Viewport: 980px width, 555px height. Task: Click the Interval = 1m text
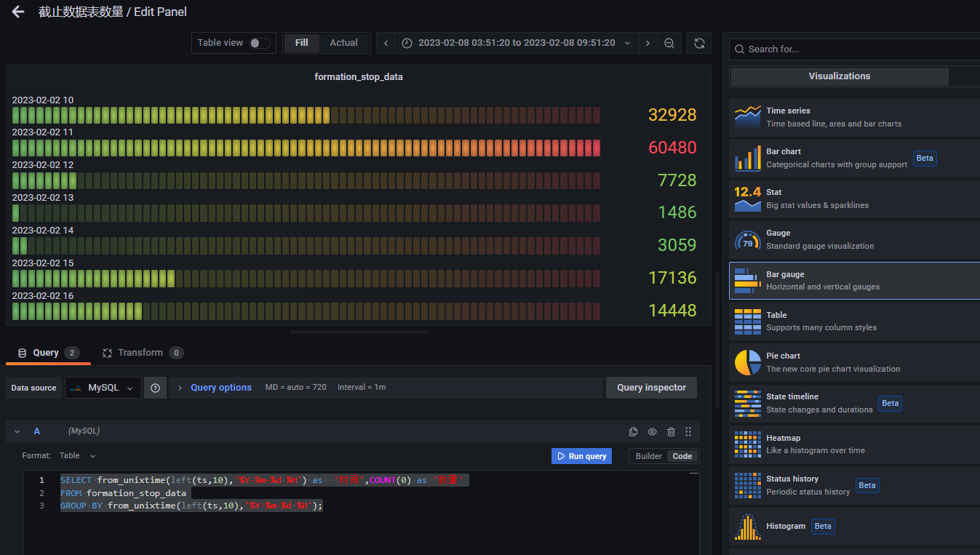(x=362, y=388)
